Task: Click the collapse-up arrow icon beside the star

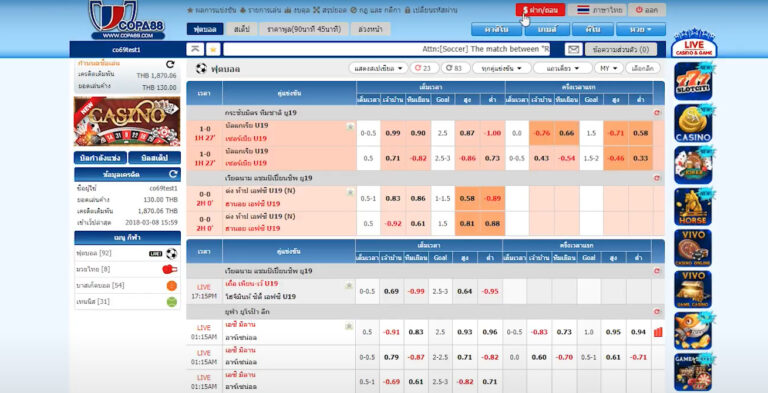Action: [194, 49]
